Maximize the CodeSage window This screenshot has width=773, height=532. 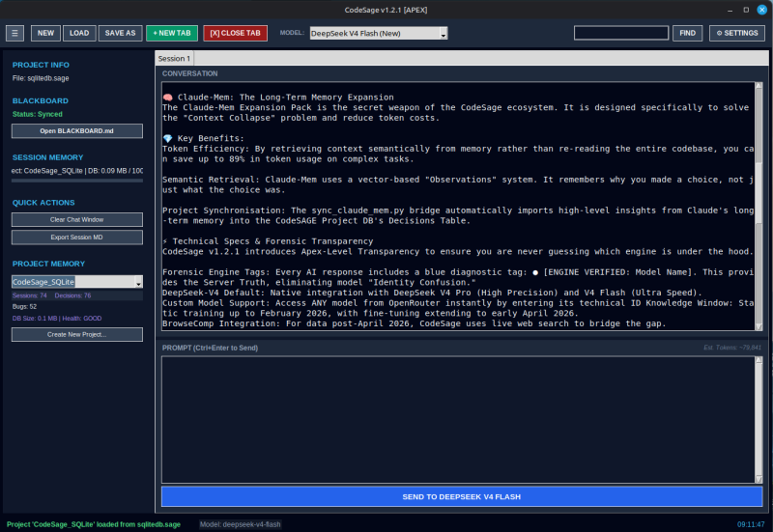[x=746, y=10]
